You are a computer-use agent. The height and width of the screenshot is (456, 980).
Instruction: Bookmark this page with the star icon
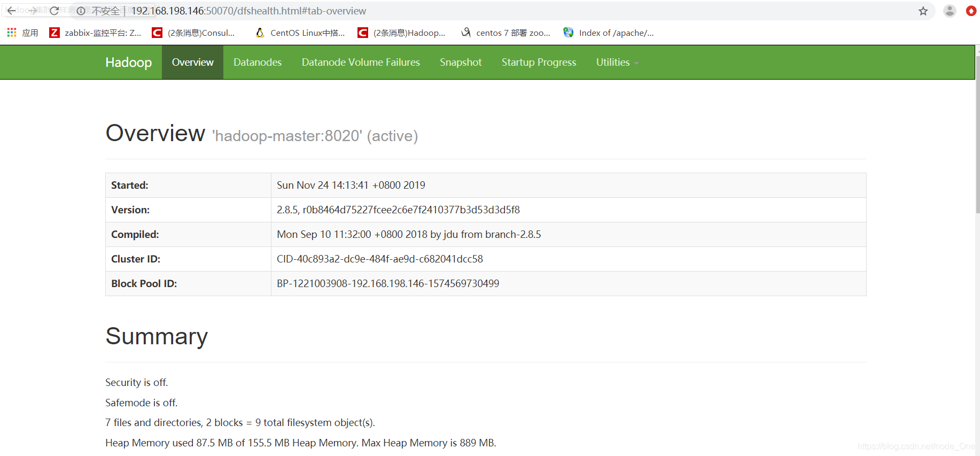[923, 11]
